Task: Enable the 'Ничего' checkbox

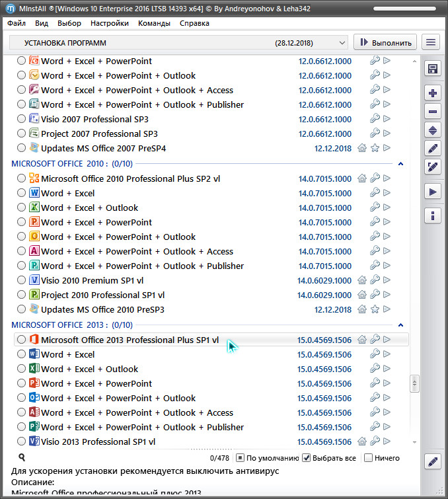Action: click(x=368, y=458)
